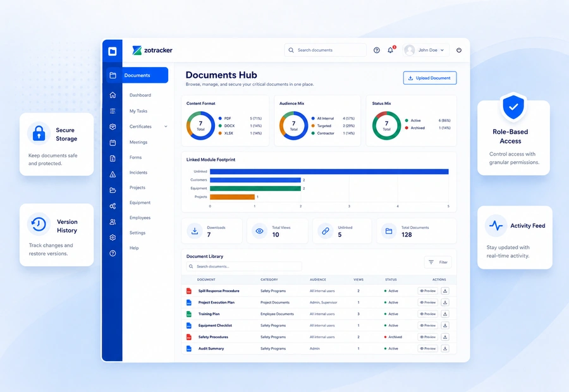
Task: Click the Forms document icon in sidebar
Action: pyautogui.click(x=113, y=158)
